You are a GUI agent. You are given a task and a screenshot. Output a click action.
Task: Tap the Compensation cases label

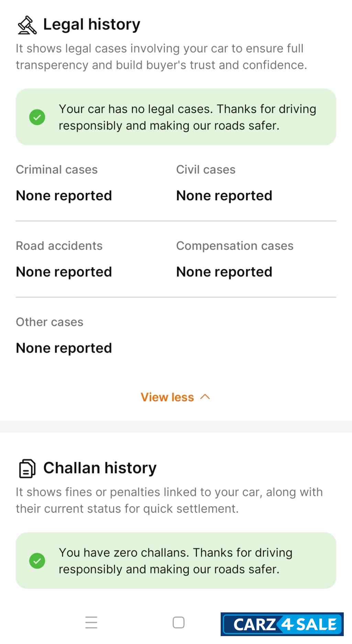(x=235, y=246)
